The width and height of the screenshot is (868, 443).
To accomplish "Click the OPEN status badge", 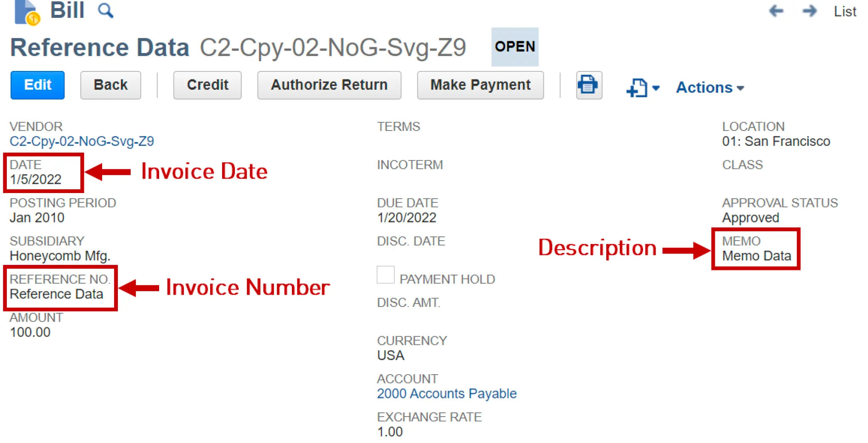I will tap(515, 47).
